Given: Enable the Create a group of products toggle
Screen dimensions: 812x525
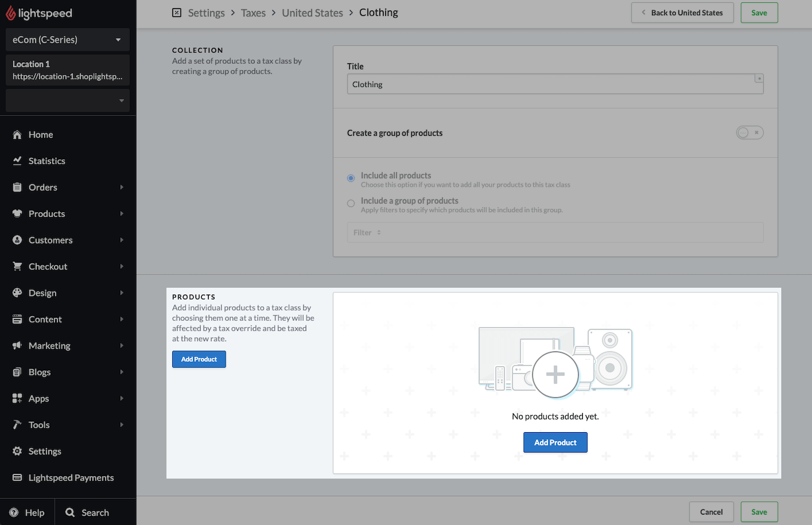Looking at the screenshot, I should (749, 132).
